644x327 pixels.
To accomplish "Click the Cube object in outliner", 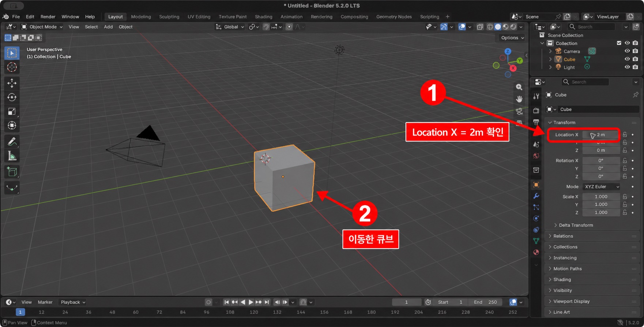I will (x=569, y=59).
